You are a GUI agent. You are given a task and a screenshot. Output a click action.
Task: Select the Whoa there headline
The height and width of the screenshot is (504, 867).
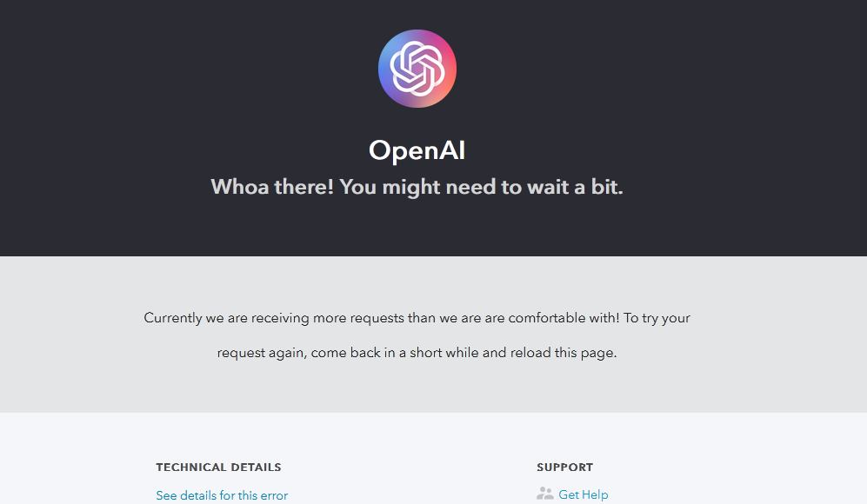click(417, 186)
